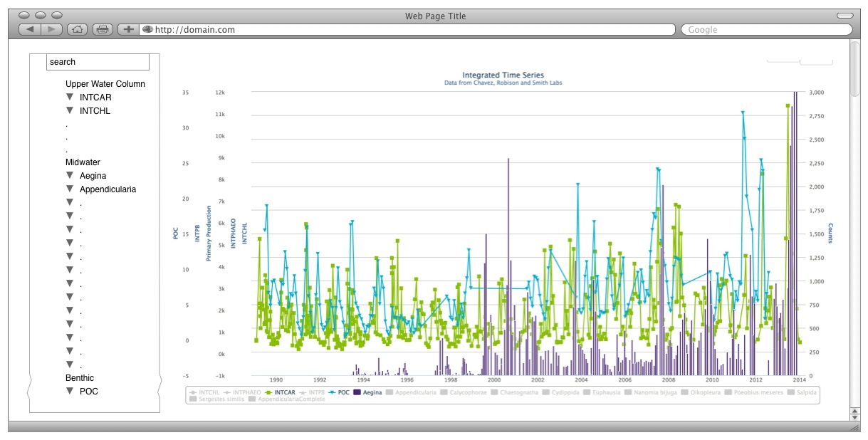Click the window resize grip corner
This screenshot has width=868, height=440.
point(855,427)
